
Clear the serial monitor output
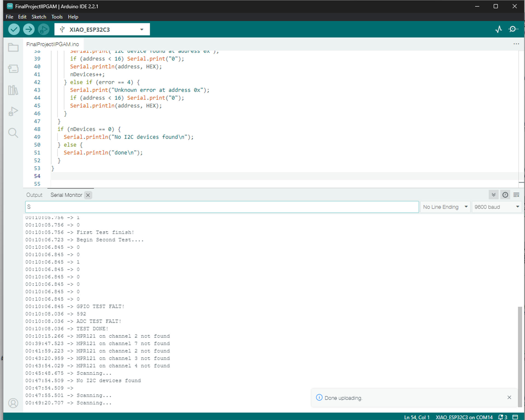[516, 195]
